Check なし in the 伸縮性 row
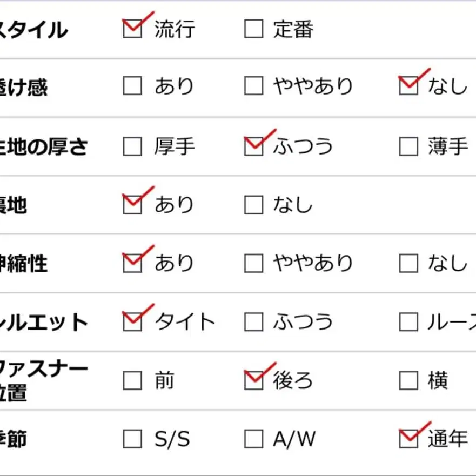 408,263
